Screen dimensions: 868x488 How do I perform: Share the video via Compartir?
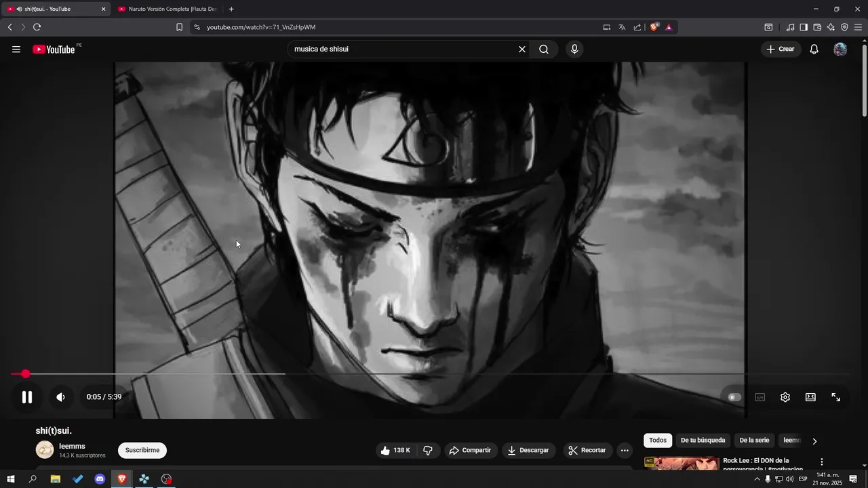[470, 450]
